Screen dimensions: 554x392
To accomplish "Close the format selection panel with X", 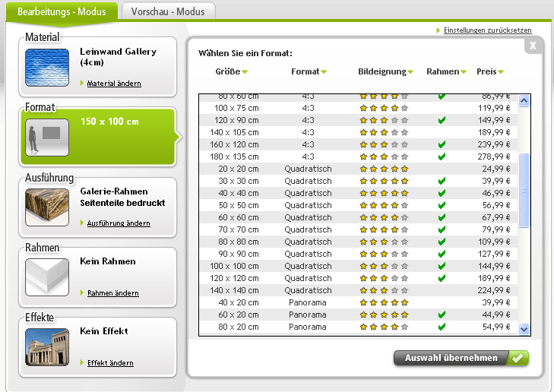I will click(533, 46).
